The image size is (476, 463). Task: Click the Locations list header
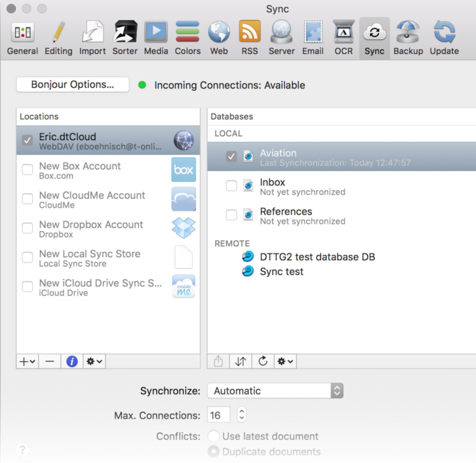[x=108, y=116]
